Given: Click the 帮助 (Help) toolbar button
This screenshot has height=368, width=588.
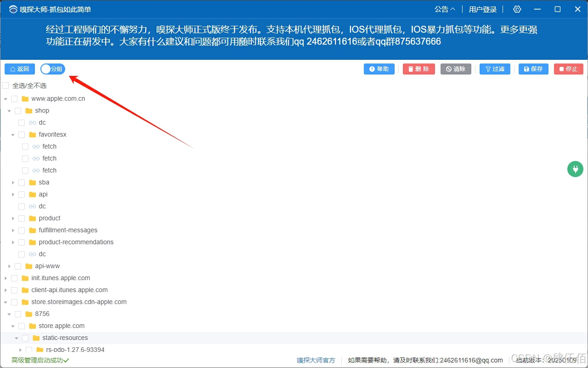Looking at the screenshot, I should click(x=379, y=69).
